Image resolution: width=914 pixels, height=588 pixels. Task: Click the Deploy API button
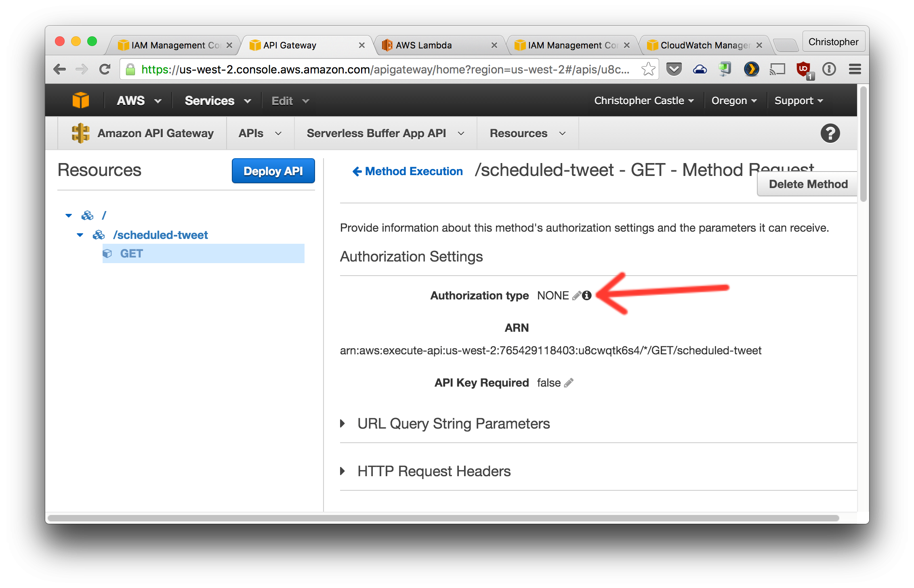pos(273,171)
